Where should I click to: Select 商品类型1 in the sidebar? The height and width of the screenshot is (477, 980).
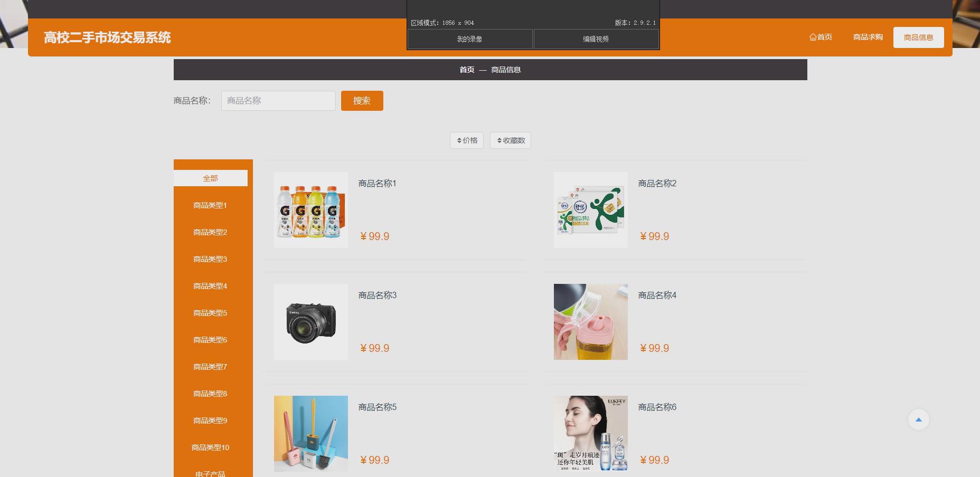click(x=210, y=205)
